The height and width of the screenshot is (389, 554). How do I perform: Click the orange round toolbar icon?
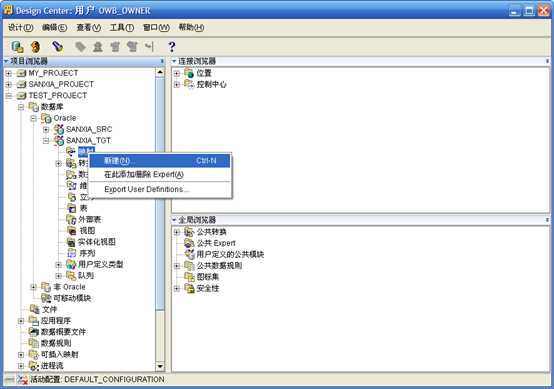[x=35, y=47]
